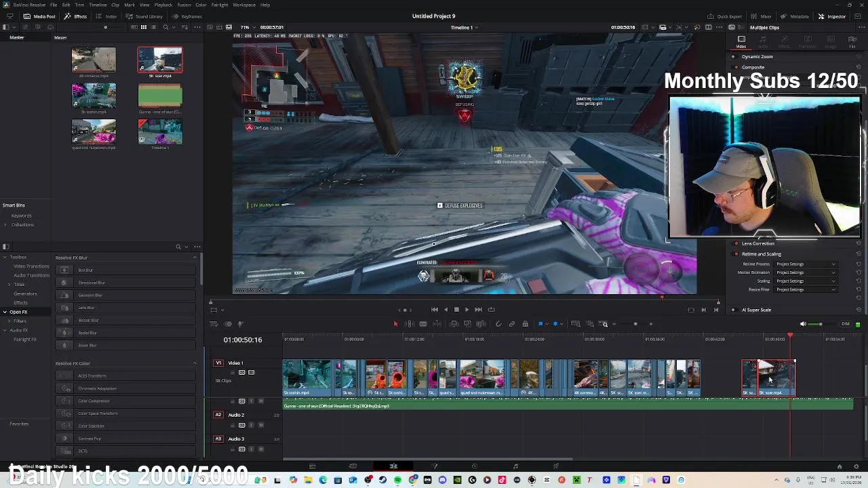Collapse the Resolve FX Blur section
This screenshot has height=488, width=868.
195,258
